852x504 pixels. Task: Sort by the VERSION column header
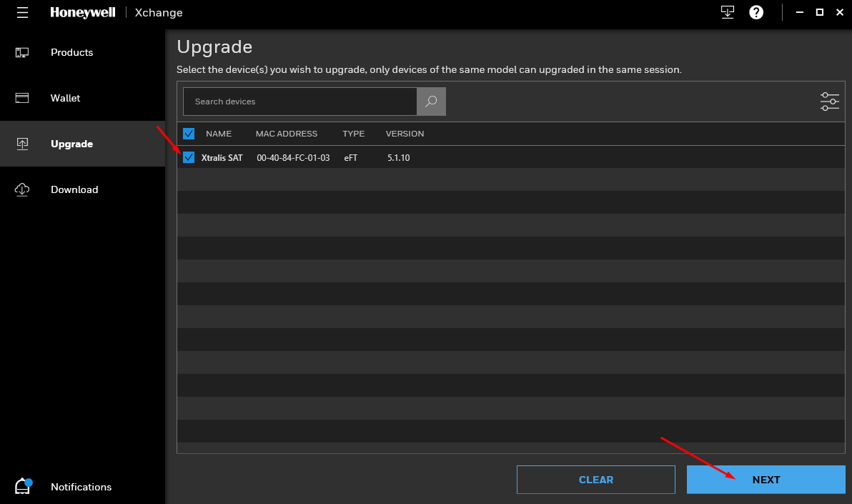pyautogui.click(x=405, y=133)
